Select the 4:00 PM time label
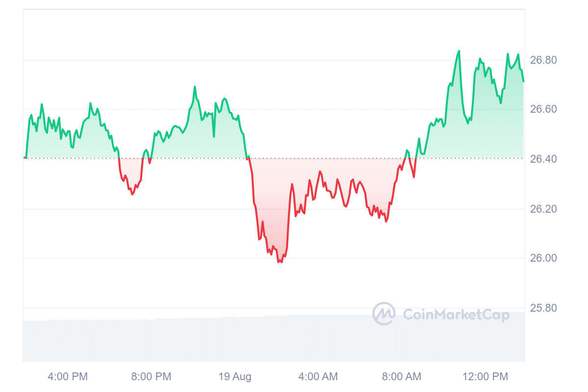 pyautogui.click(x=68, y=377)
